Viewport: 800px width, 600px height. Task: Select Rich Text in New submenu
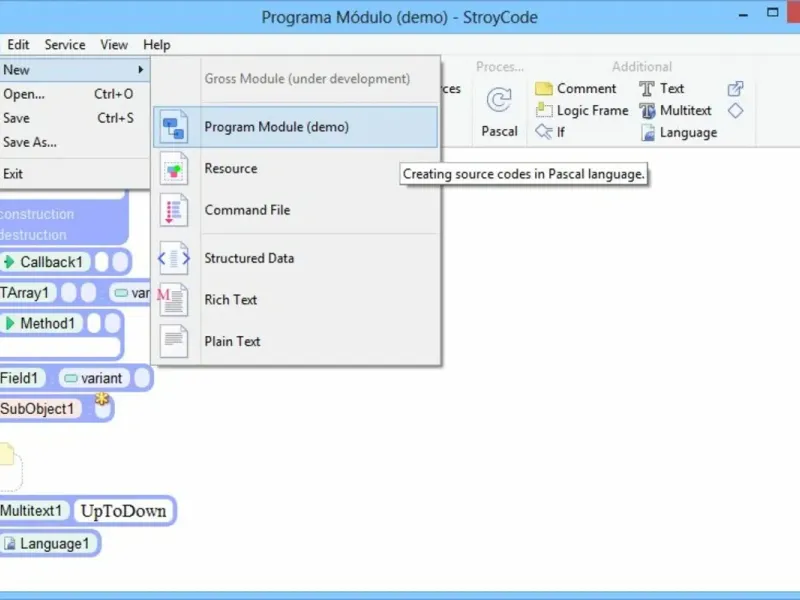tap(296, 299)
